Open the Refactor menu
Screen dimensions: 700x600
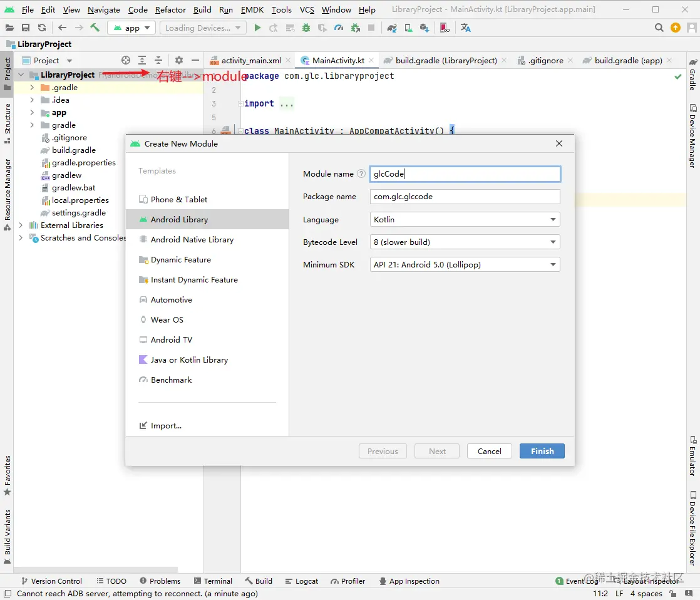tap(170, 9)
